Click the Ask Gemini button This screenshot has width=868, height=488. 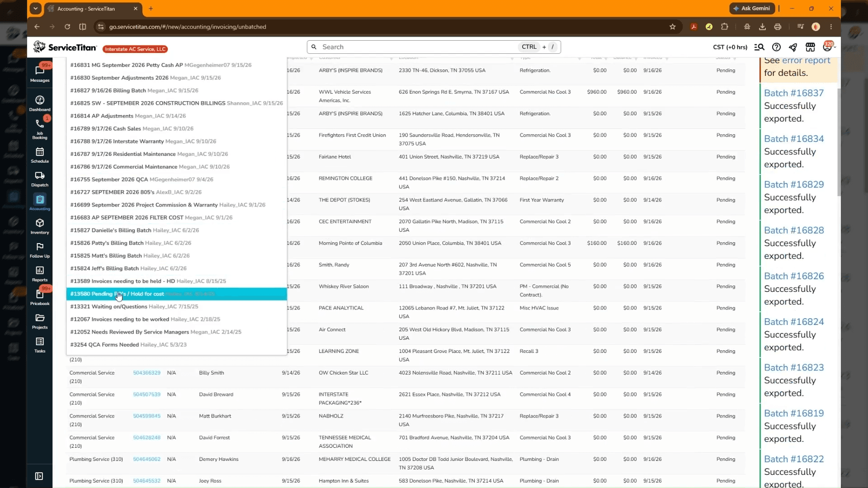pos(752,8)
